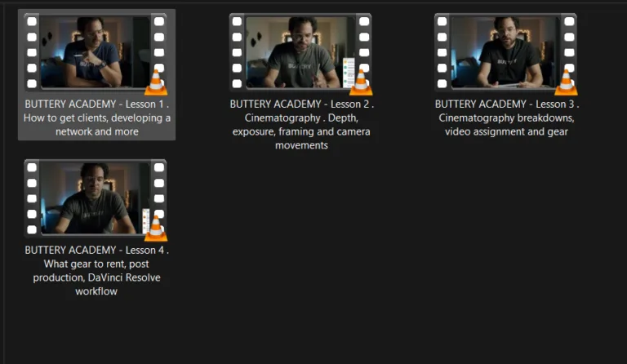Click the Lesson 1 'How to get clients' file name
This screenshot has width=627, height=364.
96,118
